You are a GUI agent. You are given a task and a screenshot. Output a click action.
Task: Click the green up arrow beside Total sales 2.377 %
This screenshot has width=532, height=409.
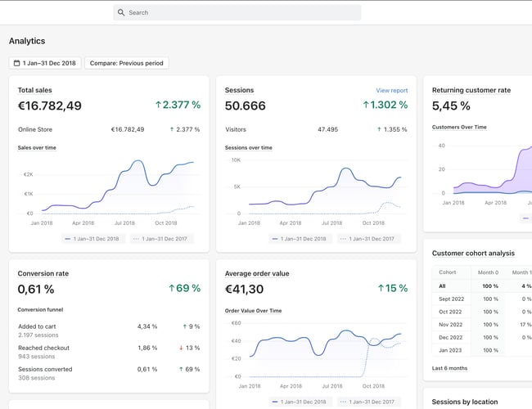pos(158,105)
